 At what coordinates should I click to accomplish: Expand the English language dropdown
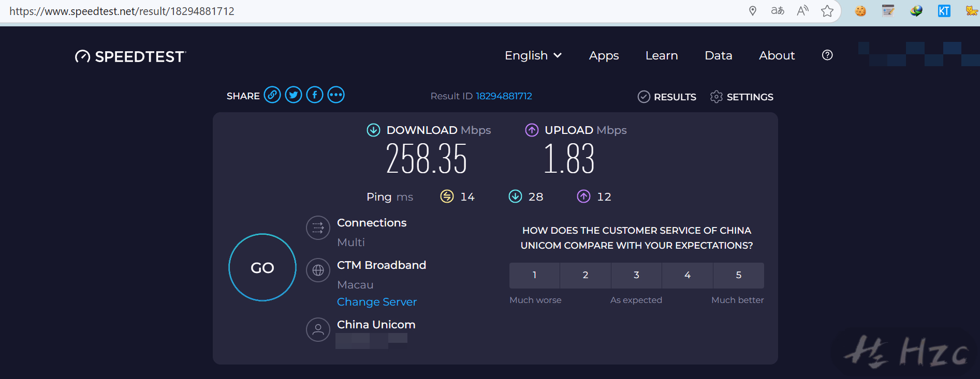(533, 55)
